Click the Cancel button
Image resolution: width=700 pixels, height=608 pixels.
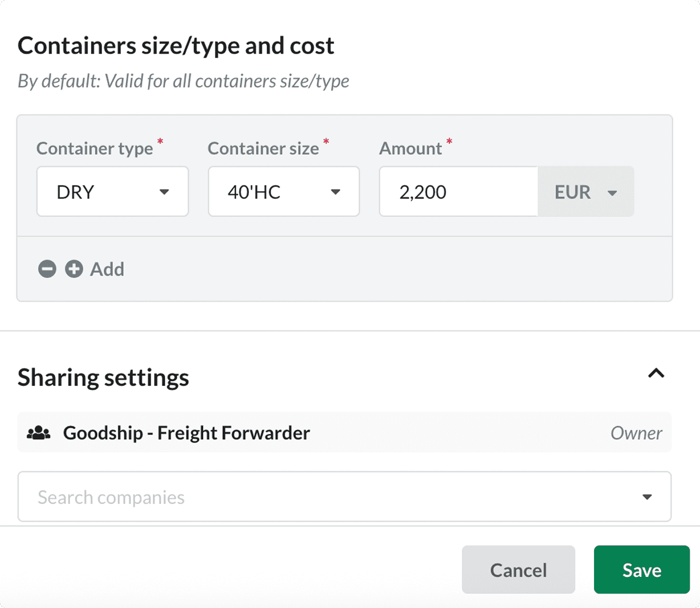pos(518,569)
